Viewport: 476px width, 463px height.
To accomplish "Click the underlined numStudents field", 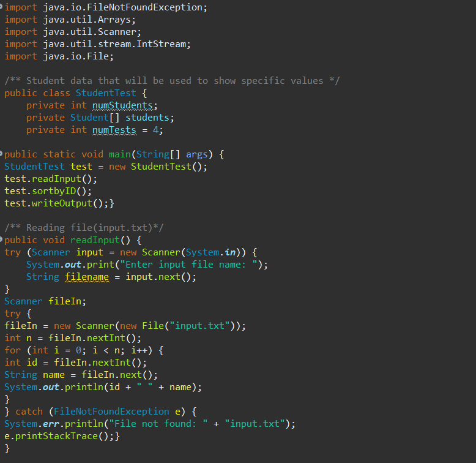I will (122, 105).
